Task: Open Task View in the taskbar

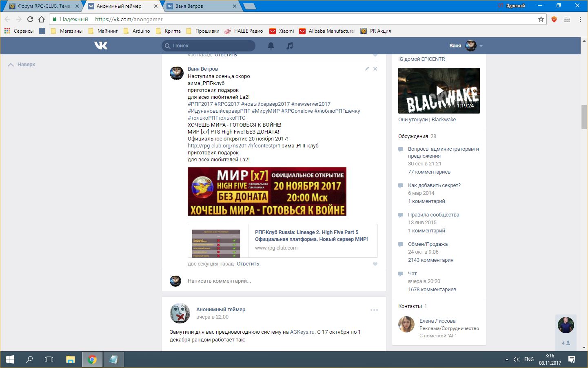Action: [x=49, y=359]
